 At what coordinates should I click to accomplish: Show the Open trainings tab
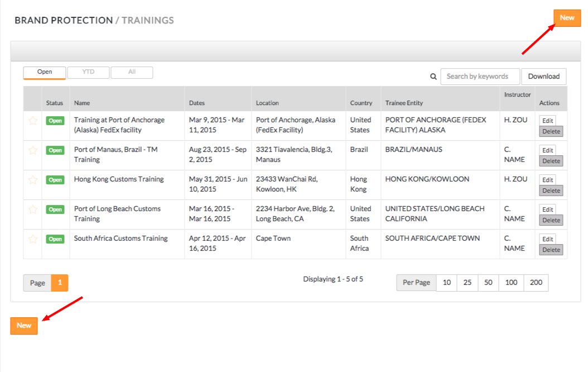(x=45, y=72)
